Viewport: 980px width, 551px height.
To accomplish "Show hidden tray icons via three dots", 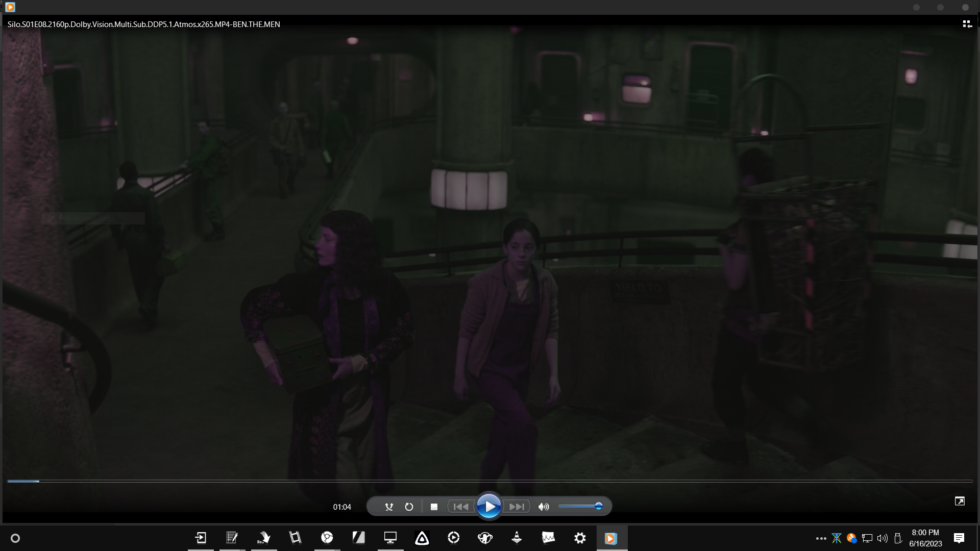I will pos(821,538).
